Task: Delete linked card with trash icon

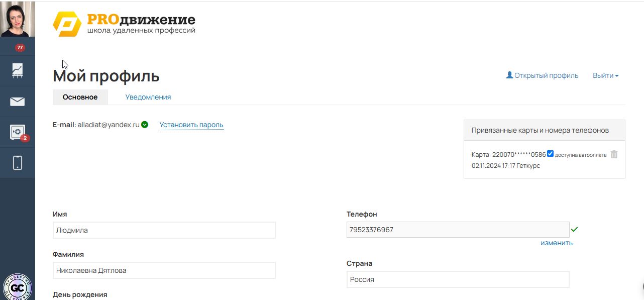Action: click(x=614, y=155)
